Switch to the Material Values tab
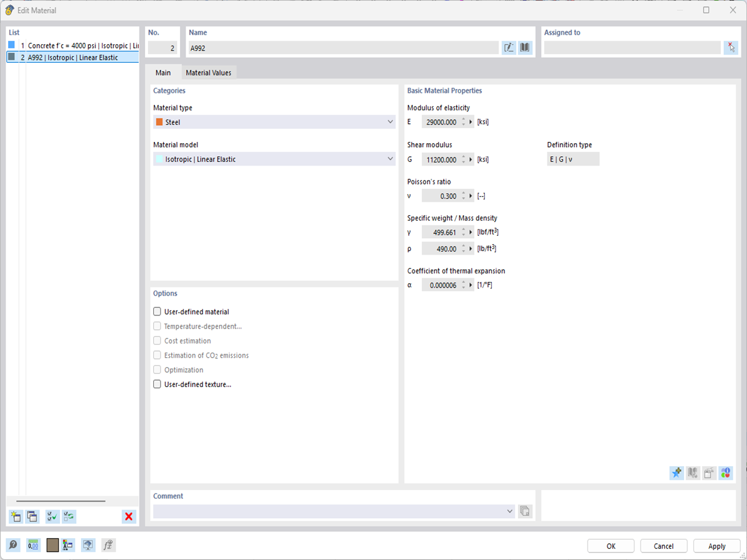 click(x=209, y=72)
